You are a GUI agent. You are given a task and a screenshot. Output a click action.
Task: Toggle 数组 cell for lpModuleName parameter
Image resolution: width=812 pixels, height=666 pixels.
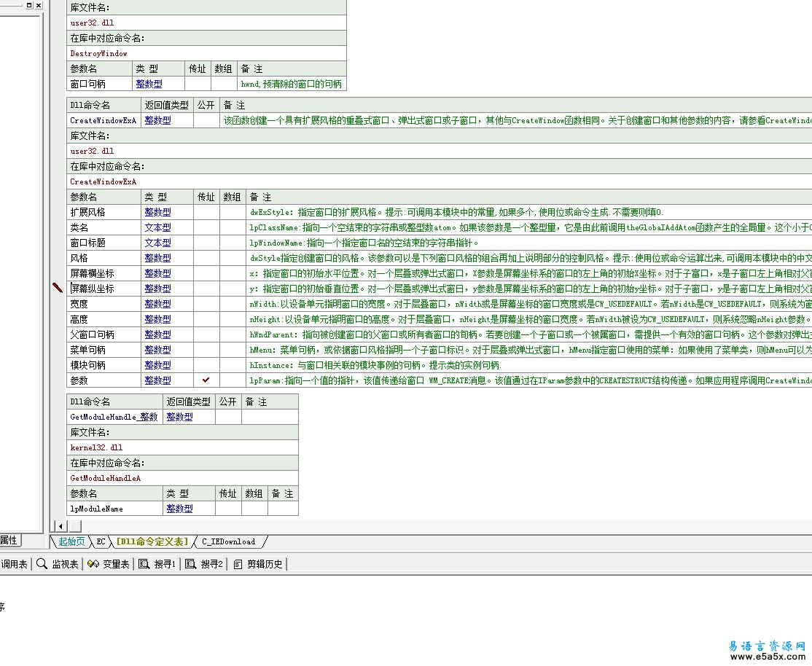(253, 509)
